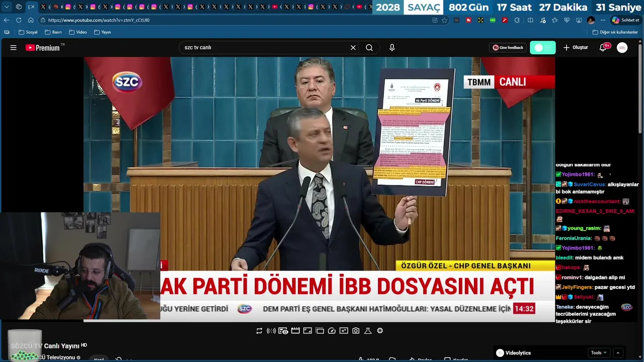644x362 pixels.
Task: Click the audio boost waves icon
Action: pyautogui.click(x=271, y=331)
